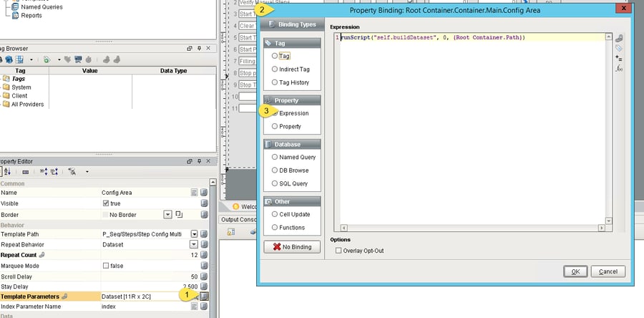This screenshot has height=318, width=644.
Task: Click Value column header in Tag Browser
Action: (90, 71)
